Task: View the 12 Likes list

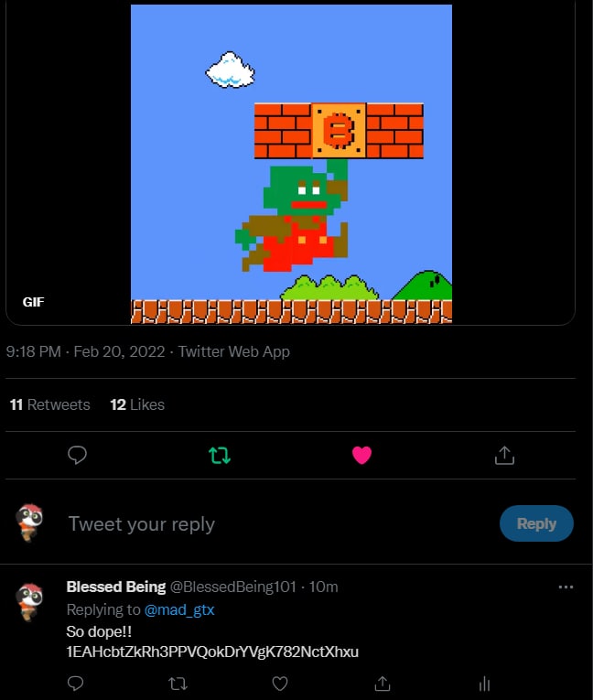Action: click(x=137, y=404)
